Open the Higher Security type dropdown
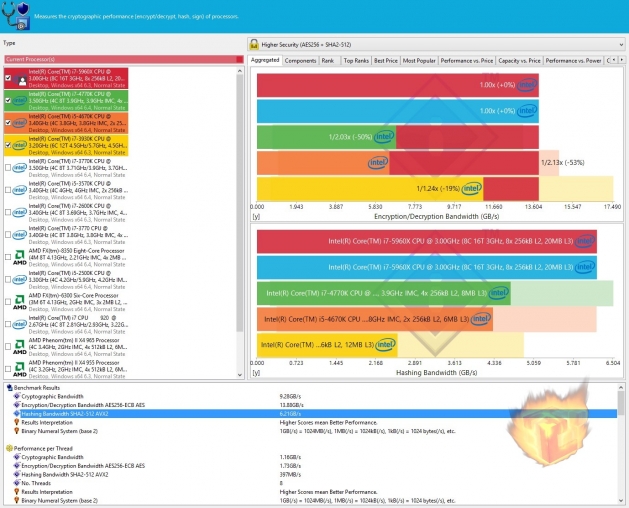The image size is (629, 508). click(436, 45)
